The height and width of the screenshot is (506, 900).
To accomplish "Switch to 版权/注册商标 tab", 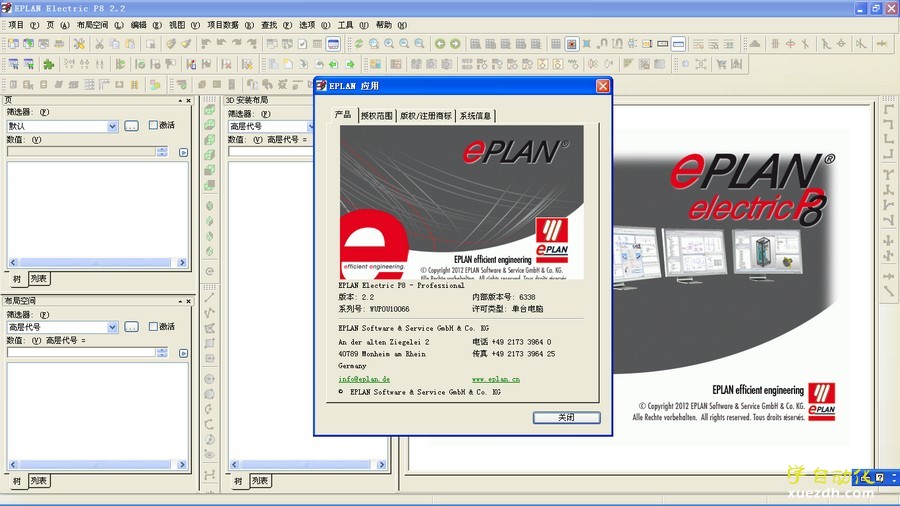I will (426, 116).
